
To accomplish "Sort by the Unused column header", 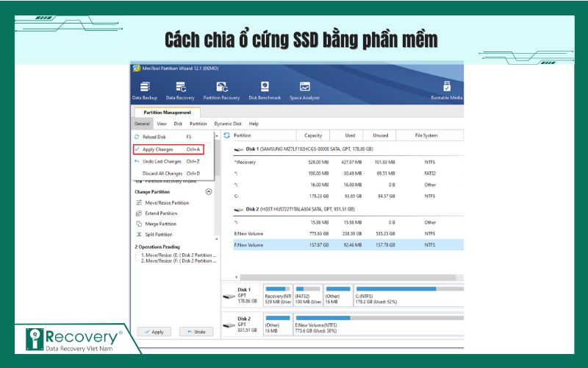I will point(380,135).
